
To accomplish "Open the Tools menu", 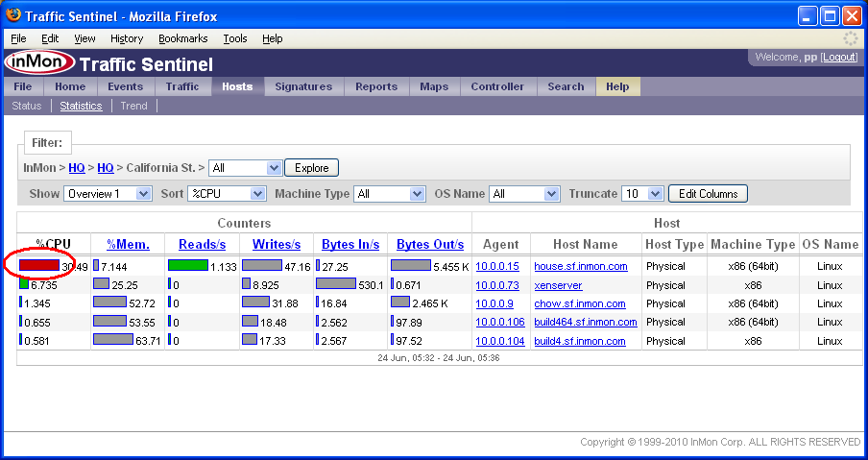I will pos(235,38).
